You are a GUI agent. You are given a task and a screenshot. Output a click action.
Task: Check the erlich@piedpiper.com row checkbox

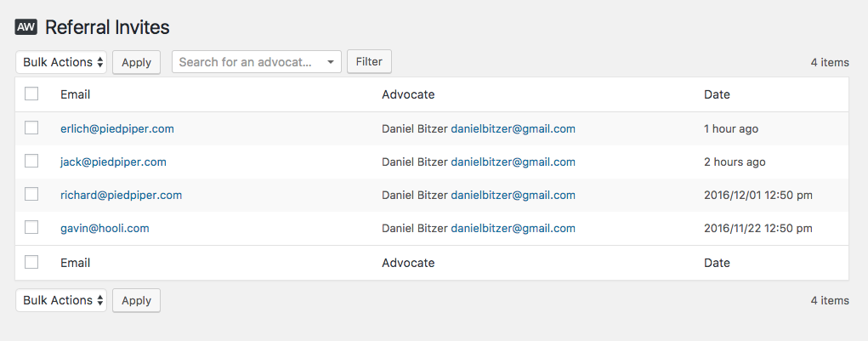(x=31, y=128)
